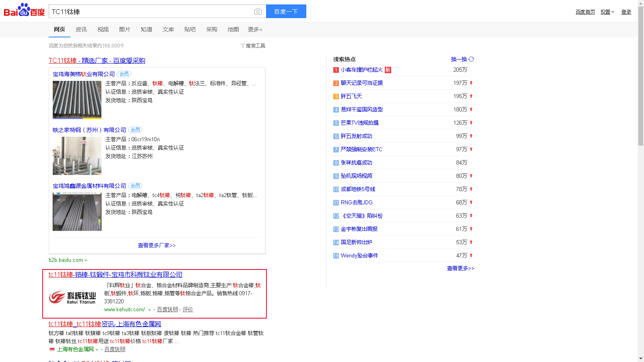The image size is (644, 362).
Task: Click 会员 badge beside 宝鸡海美格钛业
Action: (124, 74)
